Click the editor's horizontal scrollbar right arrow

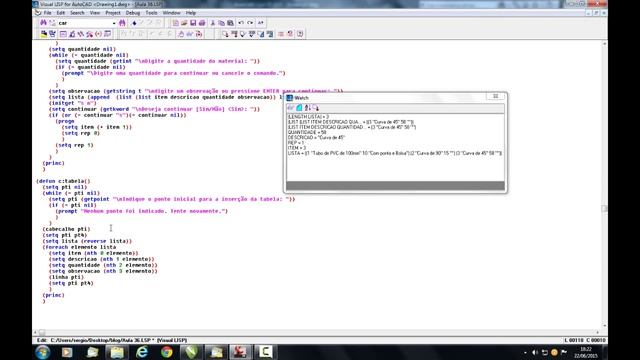pos(598,333)
